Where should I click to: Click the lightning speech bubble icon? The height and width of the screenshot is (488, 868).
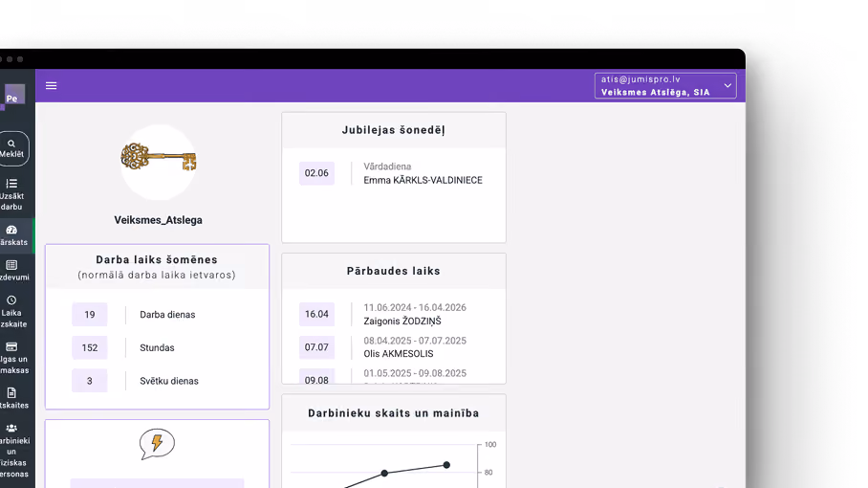click(157, 444)
